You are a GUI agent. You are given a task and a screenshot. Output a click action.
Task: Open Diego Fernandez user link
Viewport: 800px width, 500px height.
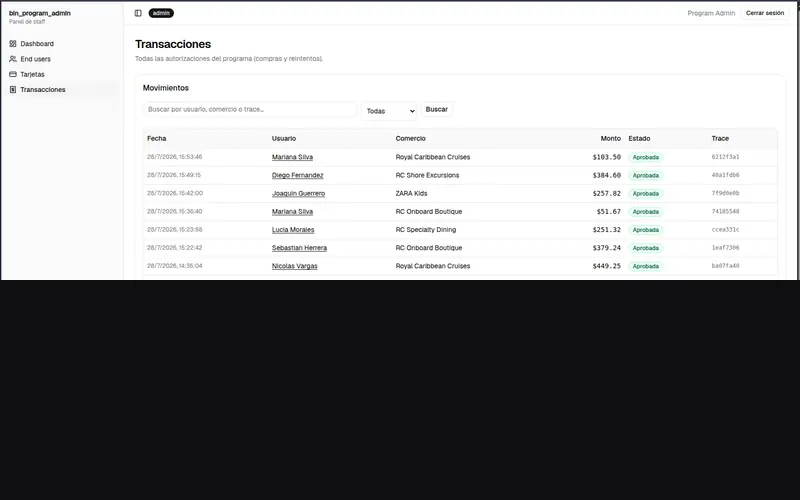tap(297, 176)
